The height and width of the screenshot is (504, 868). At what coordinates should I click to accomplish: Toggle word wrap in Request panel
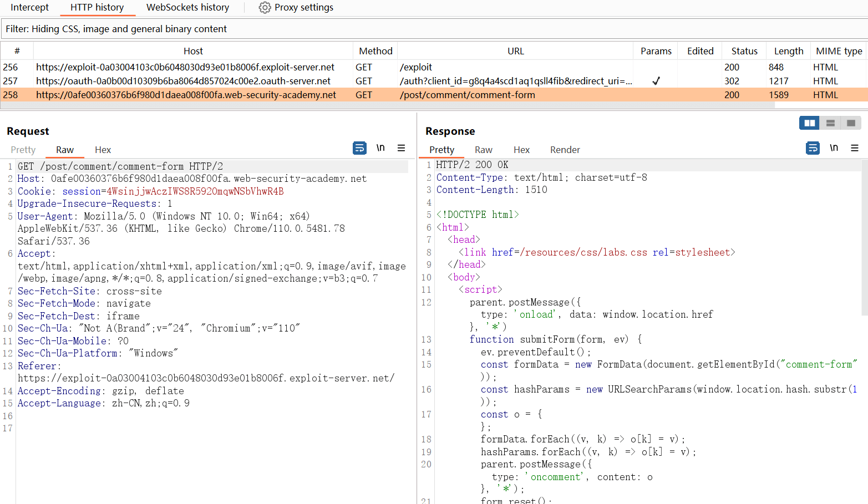pyautogui.click(x=359, y=148)
